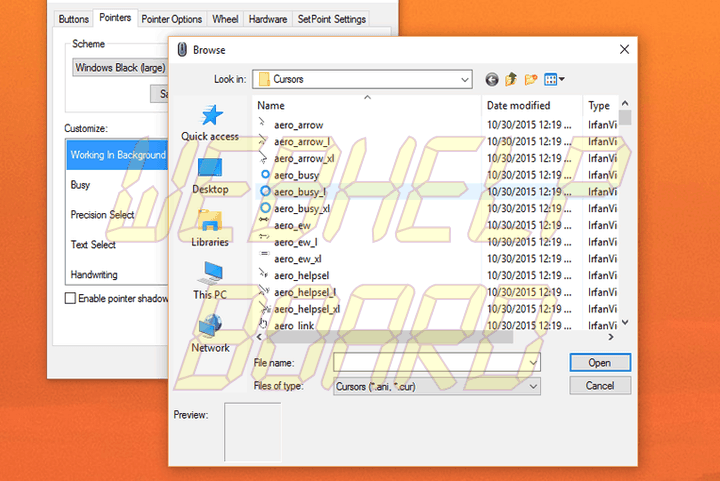720x481 pixels.
Task: Switch to the Wheel tab
Action: click(x=225, y=19)
